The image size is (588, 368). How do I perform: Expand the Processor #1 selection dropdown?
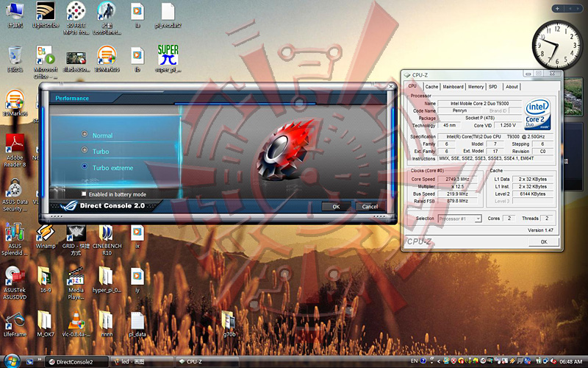pyautogui.click(x=478, y=219)
